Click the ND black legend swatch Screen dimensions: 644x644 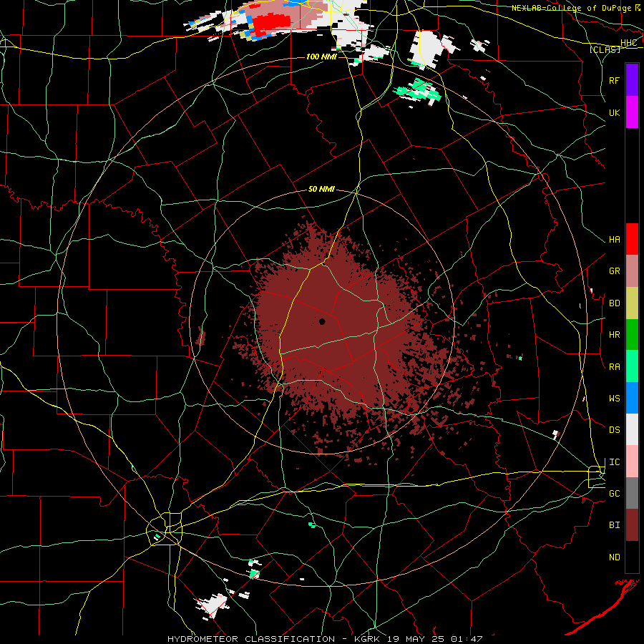(x=632, y=557)
